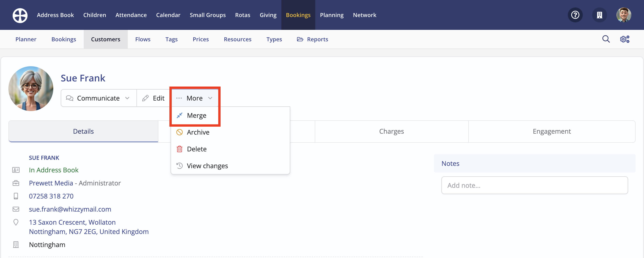Open the Small Groups module
644x258 pixels.
208,15
